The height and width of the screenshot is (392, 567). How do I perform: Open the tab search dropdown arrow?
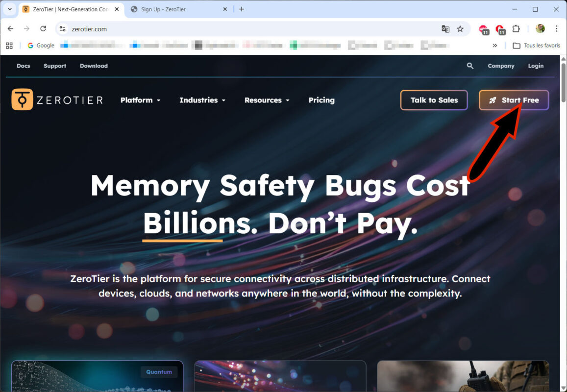coord(10,9)
